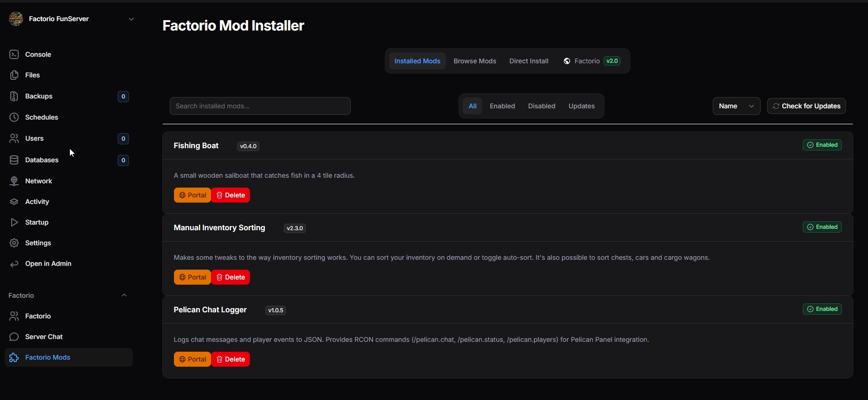Click the Fishing Boat description text
Image resolution: width=868 pixels, height=400 pixels.
(x=264, y=175)
